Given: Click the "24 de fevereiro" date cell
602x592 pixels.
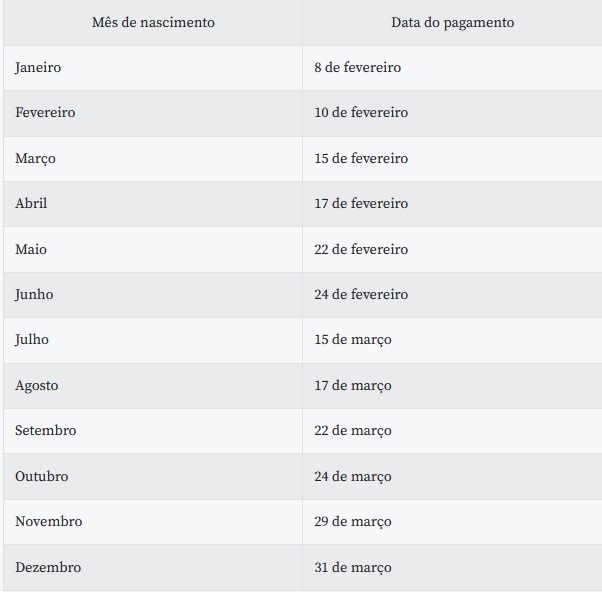Looking at the screenshot, I should pyautogui.click(x=361, y=294).
